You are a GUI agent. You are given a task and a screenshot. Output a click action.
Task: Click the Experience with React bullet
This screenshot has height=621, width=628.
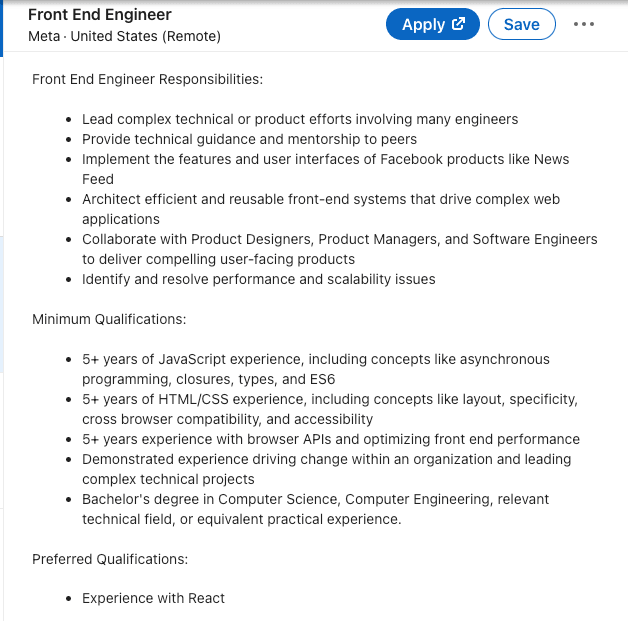tap(153, 598)
